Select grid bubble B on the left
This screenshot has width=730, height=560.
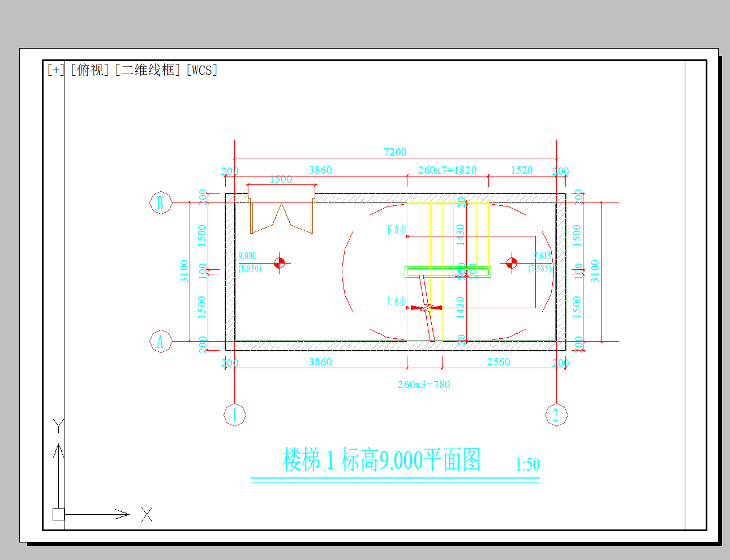pyautogui.click(x=161, y=203)
